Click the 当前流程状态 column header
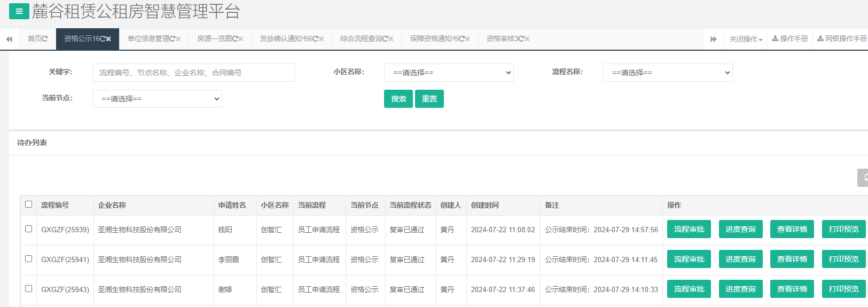Screen dimensions: 868x307 [410, 205]
